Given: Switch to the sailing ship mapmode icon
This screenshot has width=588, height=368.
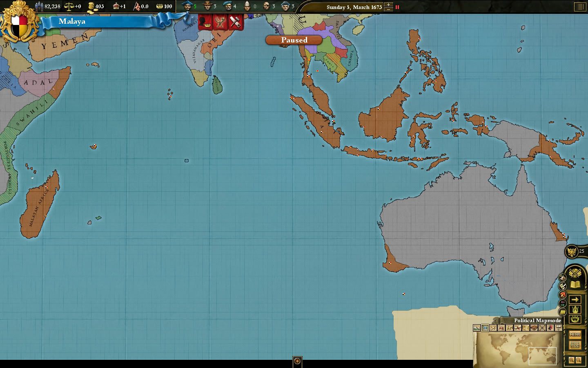Looking at the screenshot, I should pos(559,328).
